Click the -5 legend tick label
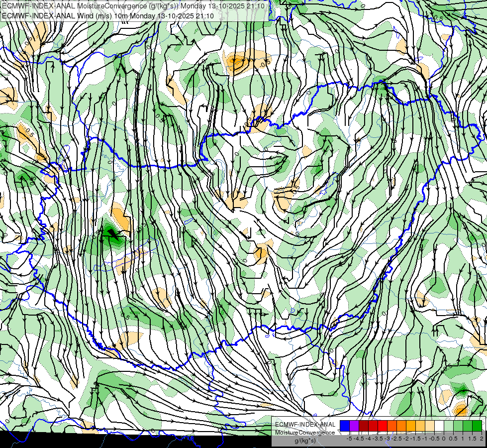 pyautogui.click(x=349, y=439)
